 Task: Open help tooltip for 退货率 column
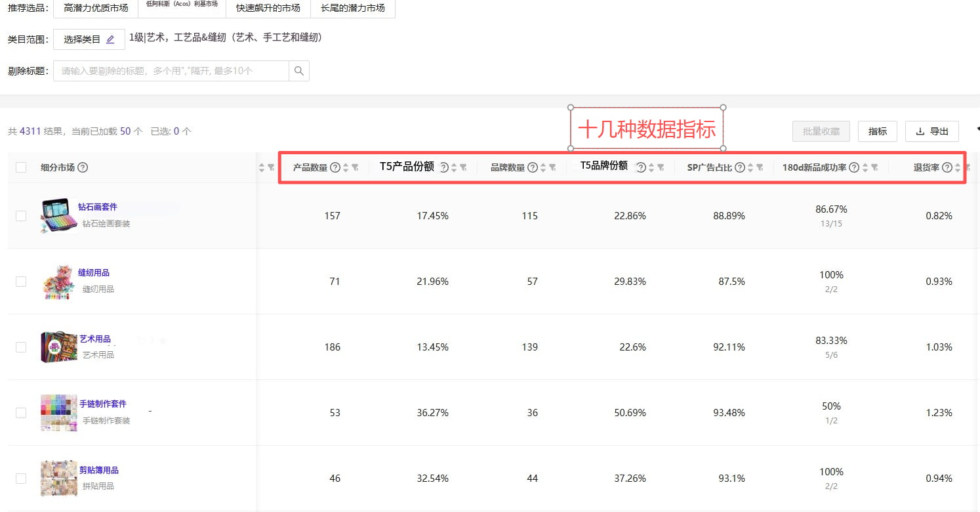coord(947,167)
